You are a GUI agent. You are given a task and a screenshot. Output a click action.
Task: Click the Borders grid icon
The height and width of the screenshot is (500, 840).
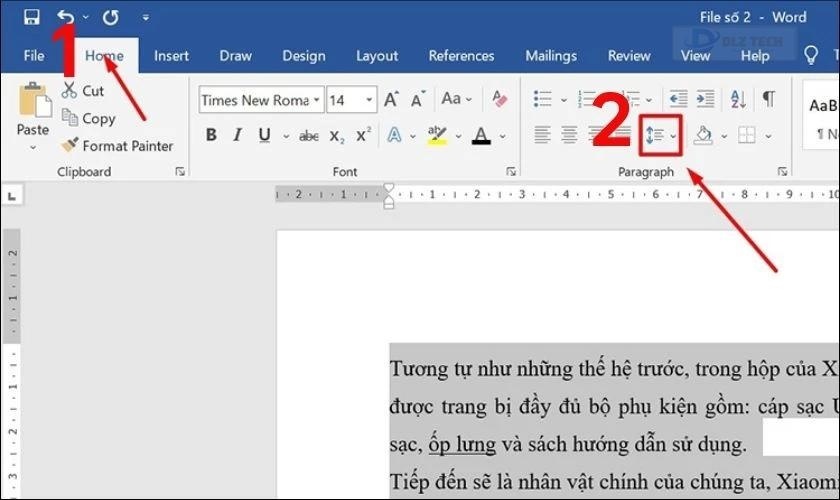[746, 135]
